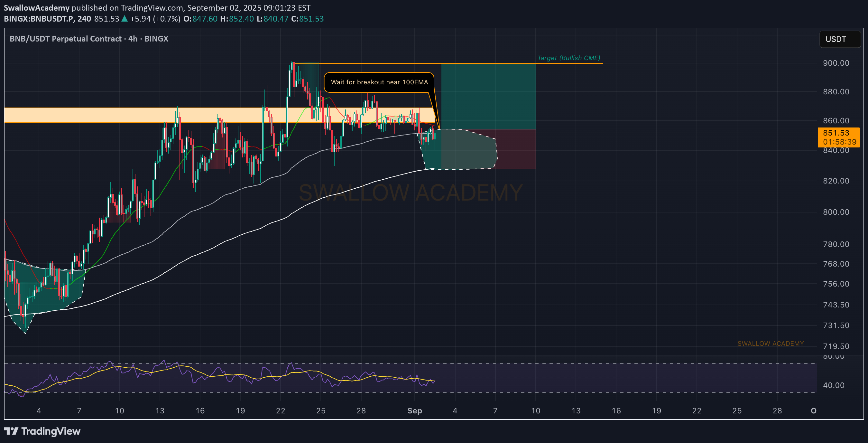The width and height of the screenshot is (868, 443).
Task: Click the 860.00 price axis label
Action: (836, 121)
